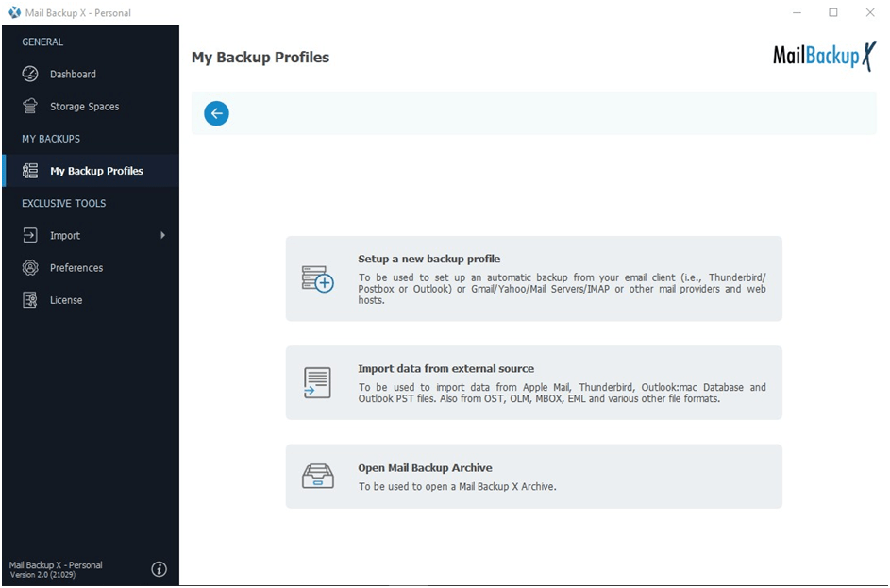Click the mail archive drawer icon
The height and width of the screenshot is (588, 890).
pos(317,477)
